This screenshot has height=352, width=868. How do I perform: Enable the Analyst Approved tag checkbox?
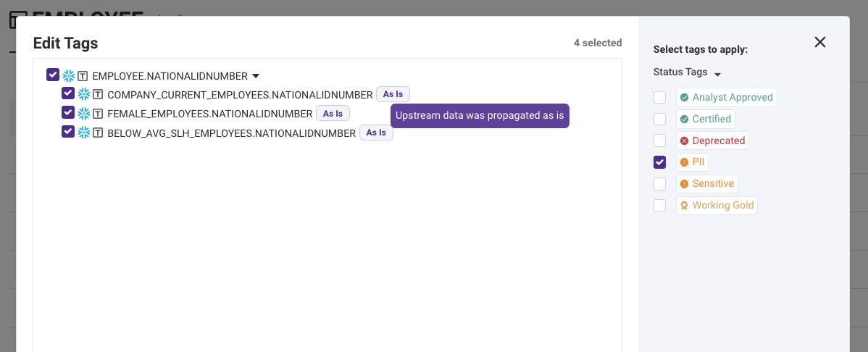tap(659, 97)
